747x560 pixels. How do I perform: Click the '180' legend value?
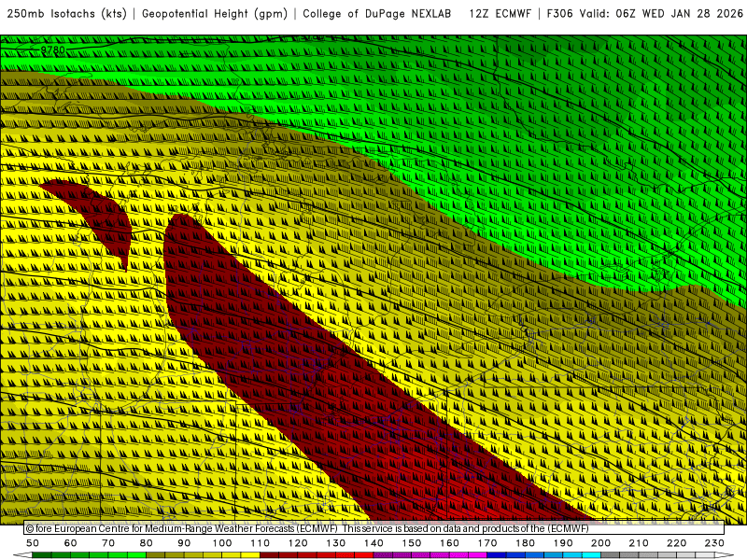tap(525, 543)
